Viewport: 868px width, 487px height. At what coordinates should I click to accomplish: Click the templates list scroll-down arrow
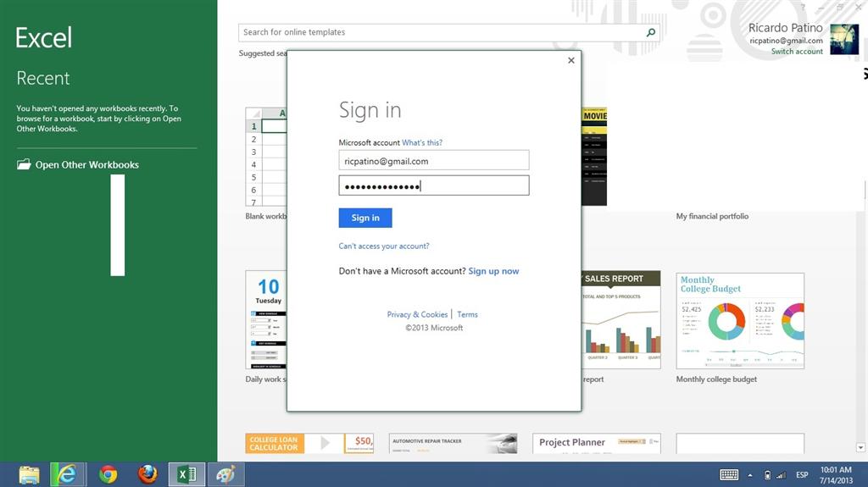(x=860, y=447)
